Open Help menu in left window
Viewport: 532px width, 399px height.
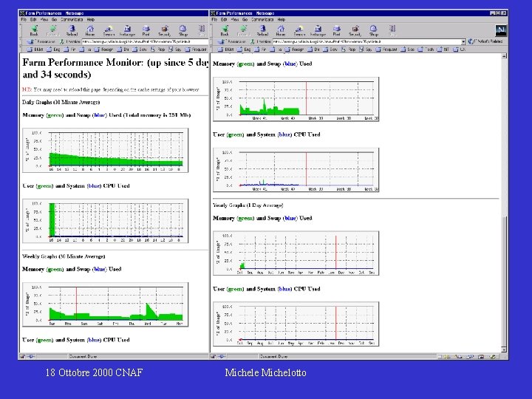point(91,20)
